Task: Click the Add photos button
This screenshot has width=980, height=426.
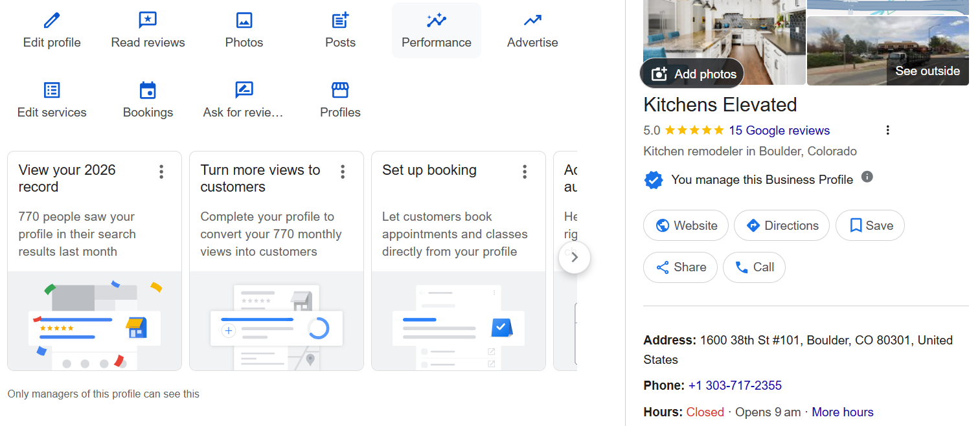Action: pyautogui.click(x=692, y=74)
